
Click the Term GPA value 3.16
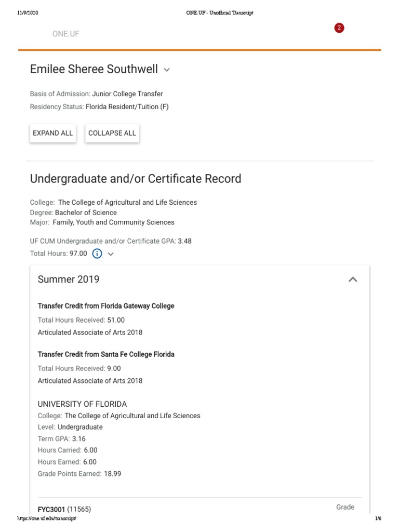[x=79, y=438]
